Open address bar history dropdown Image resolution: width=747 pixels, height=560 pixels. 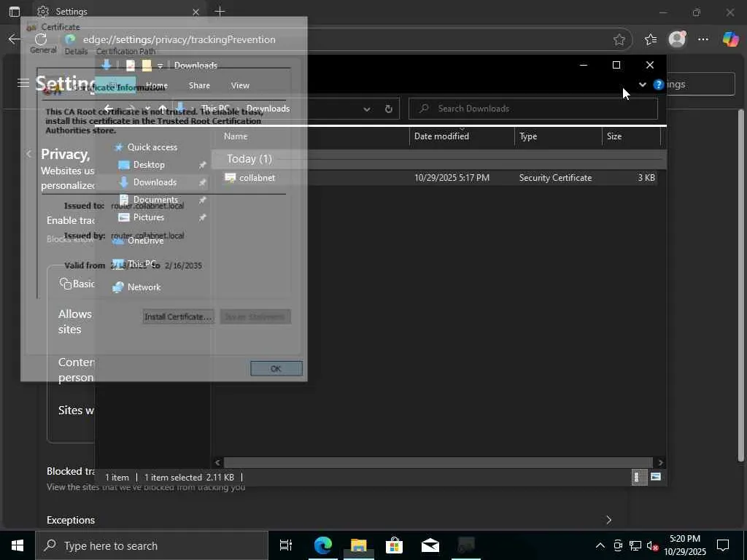coord(366,109)
